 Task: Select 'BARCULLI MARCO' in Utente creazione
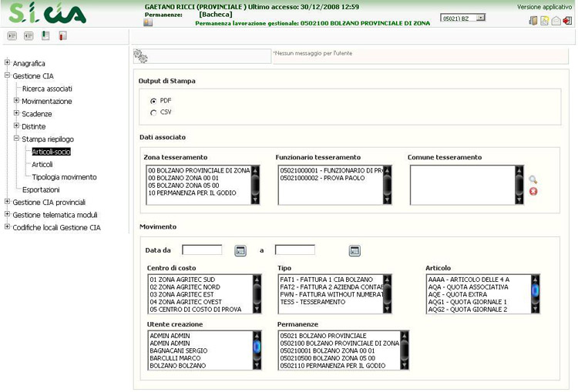[175, 358]
